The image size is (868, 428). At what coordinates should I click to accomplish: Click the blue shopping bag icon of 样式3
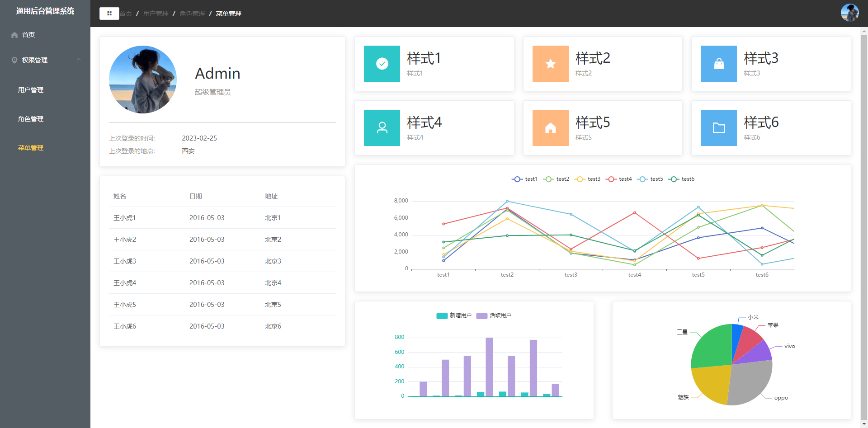718,64
